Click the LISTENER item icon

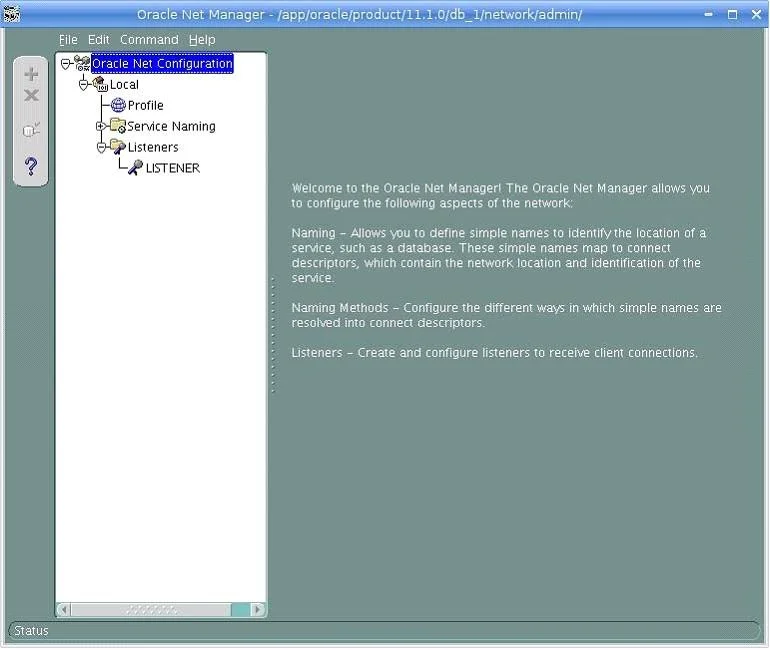coord(136,167)
